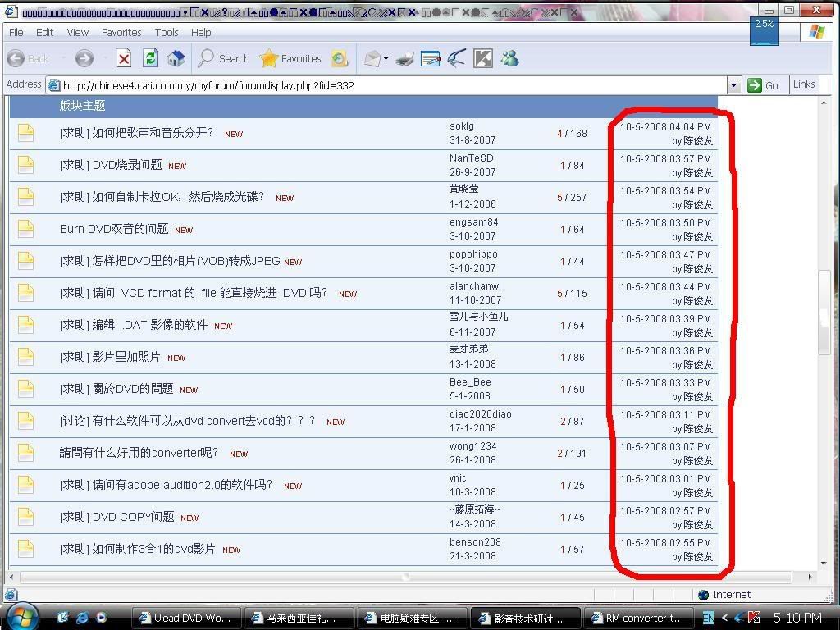Open thread "Burn DVD双音的问题"
This screenshot has height=630, width=840.
tap(114, 229)
